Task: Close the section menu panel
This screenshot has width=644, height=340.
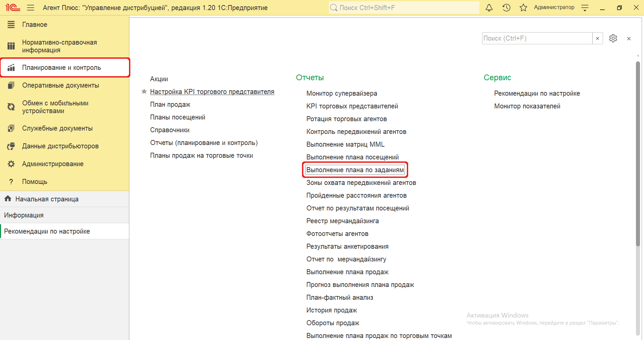Action: tap(629, 39)
